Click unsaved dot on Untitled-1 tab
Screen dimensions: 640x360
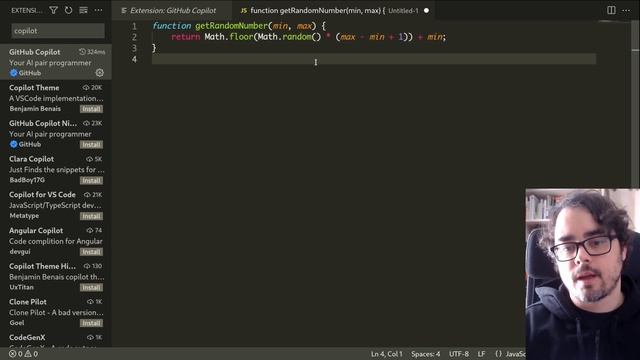click(x=426, y=11)
